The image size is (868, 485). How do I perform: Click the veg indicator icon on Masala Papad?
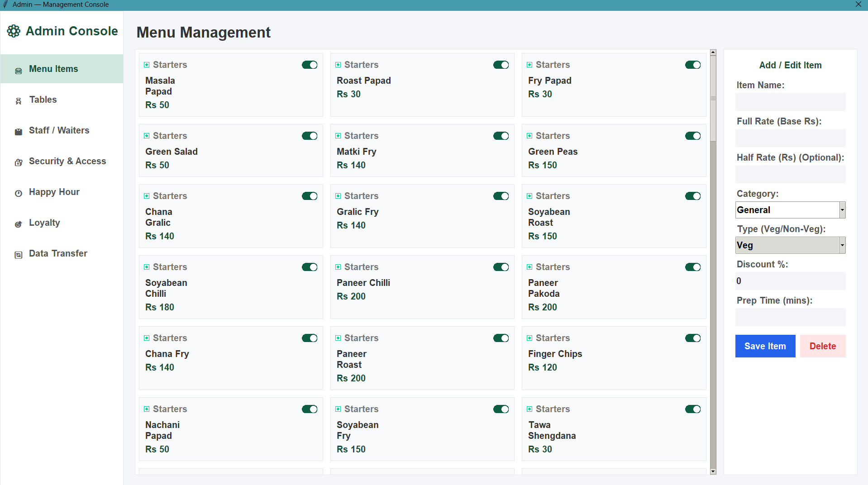pos(147,65)
